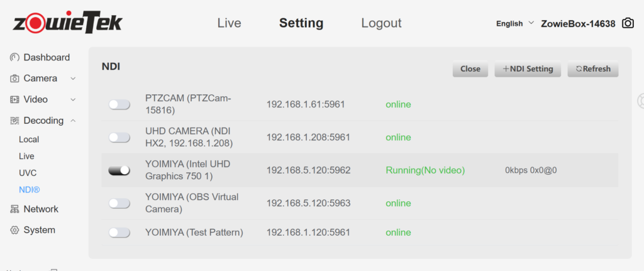The width and height of the screenshot is (644, 271).
Task: Disable the YOIMIYA Intel UHD Graphics toggle
Action: click(x=119, y=170)
